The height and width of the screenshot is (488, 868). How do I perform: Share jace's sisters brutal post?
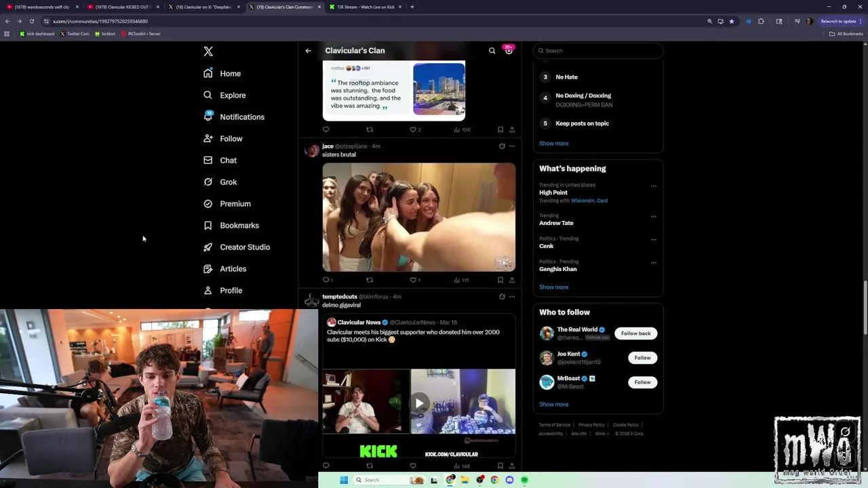click(512, 280)
